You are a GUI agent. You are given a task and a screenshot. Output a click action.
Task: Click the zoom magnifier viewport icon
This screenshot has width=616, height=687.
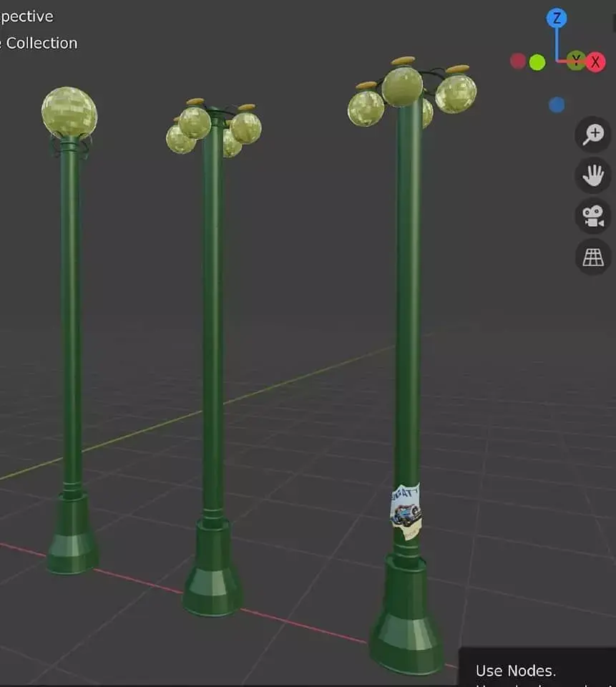pyautogui.click(x=593, y=135)
